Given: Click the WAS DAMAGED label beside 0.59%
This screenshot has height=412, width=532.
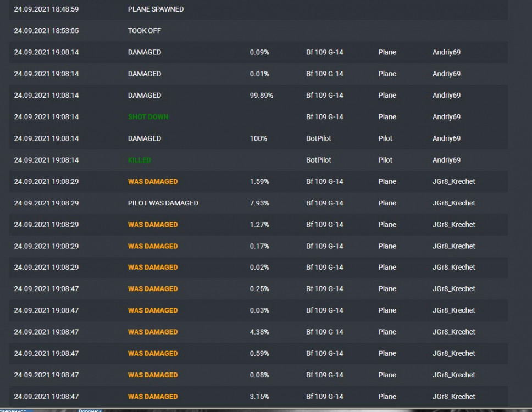Looking at the screenshot, I should [153, 353].
